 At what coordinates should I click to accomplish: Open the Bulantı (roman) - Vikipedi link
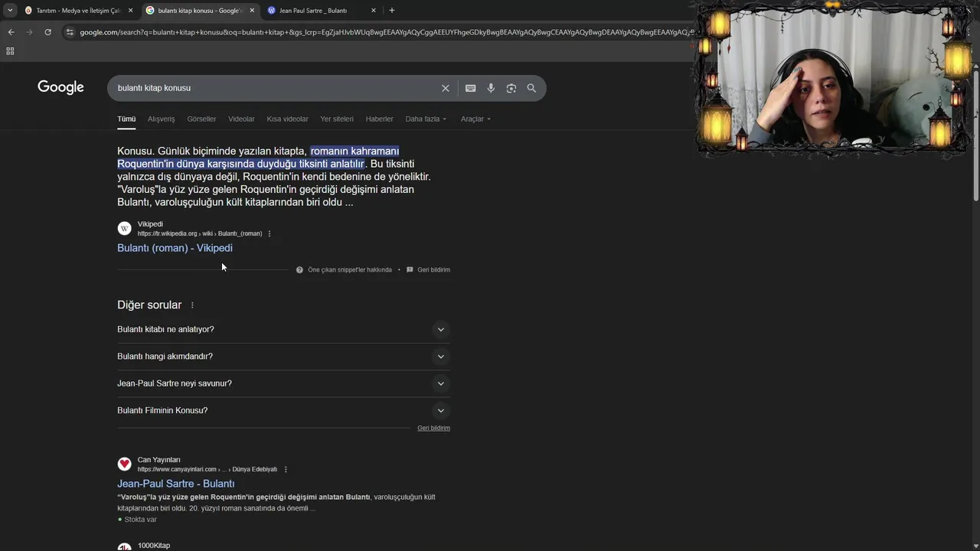[175, 248]
